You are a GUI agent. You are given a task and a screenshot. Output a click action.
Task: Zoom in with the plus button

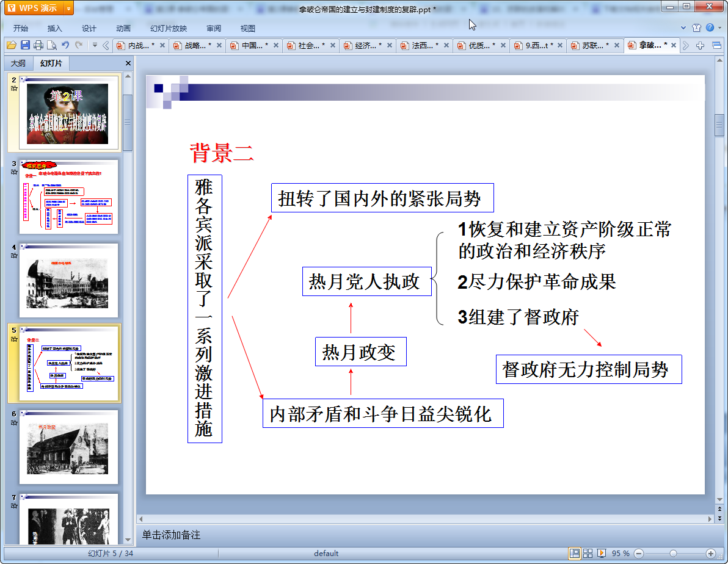[710, 554]
